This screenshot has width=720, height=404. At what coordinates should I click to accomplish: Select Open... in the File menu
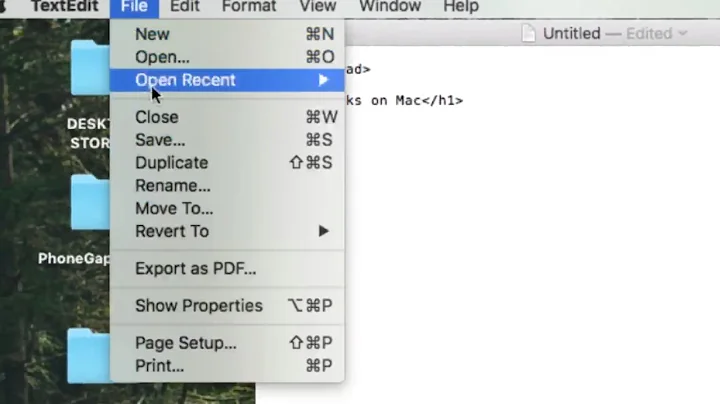point(162,57)
